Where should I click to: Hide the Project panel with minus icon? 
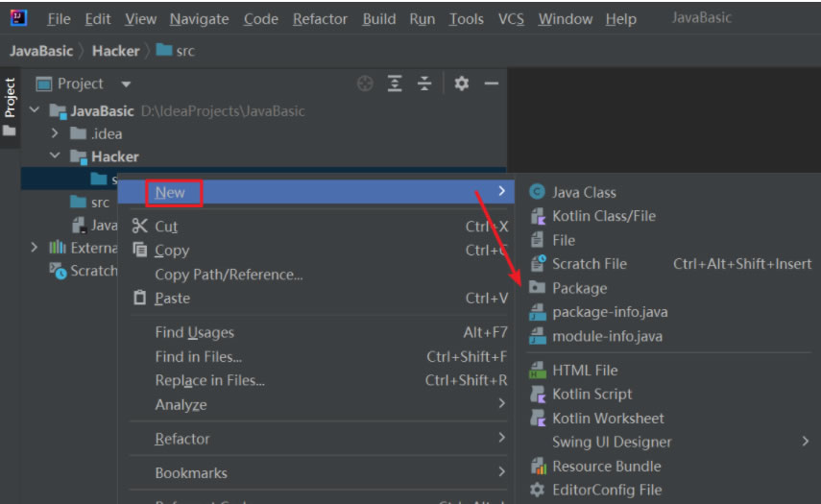[491, 84]
